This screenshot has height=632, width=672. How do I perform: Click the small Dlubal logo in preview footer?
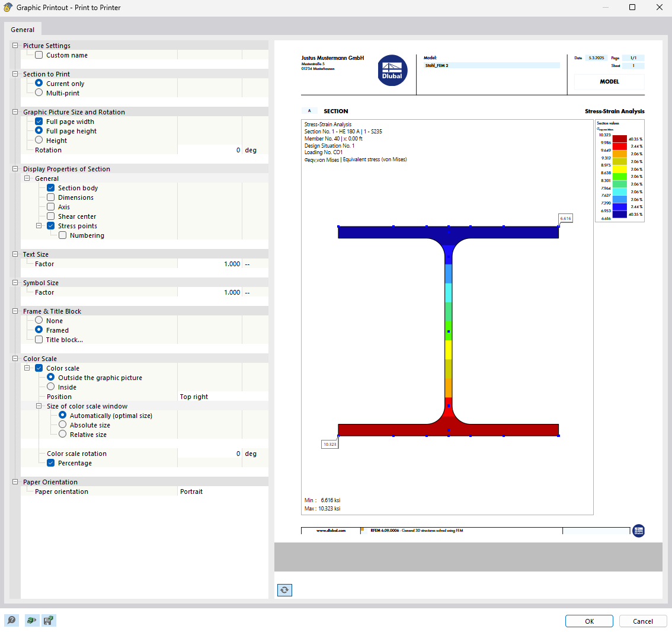pos(639,531)
